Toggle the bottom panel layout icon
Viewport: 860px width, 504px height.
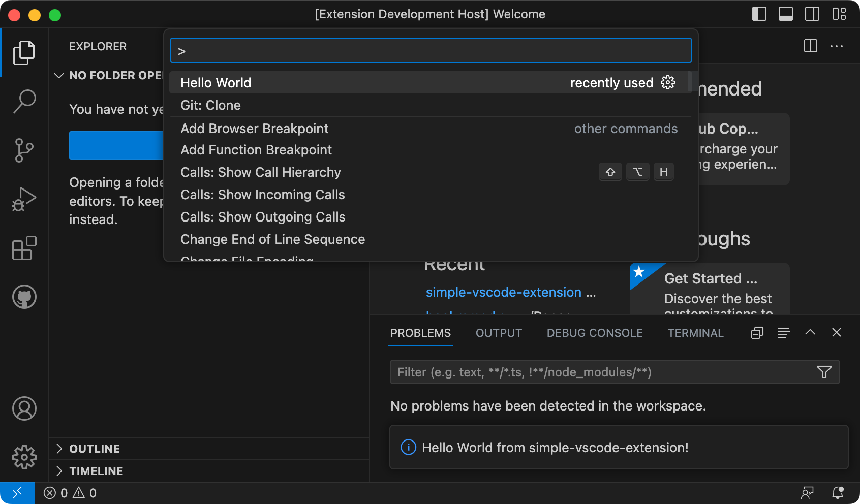pyautogui.click(x=786, y=14)
